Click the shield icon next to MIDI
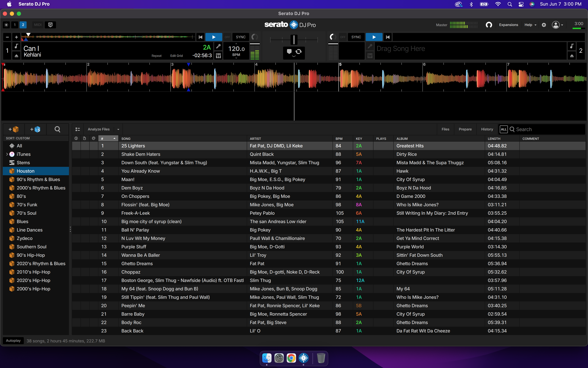The height and width of the screenshot is (368, 588). tap(50, 25)
